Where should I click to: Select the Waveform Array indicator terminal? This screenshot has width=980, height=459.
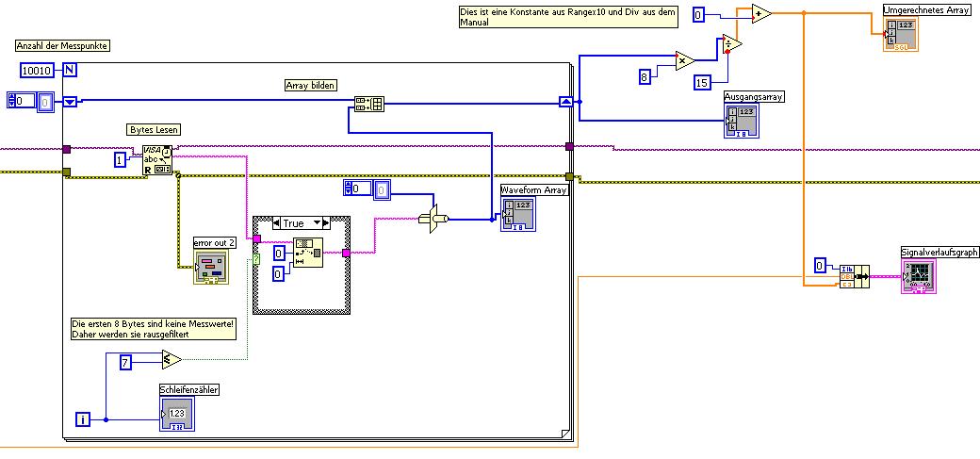coord(518,214)
